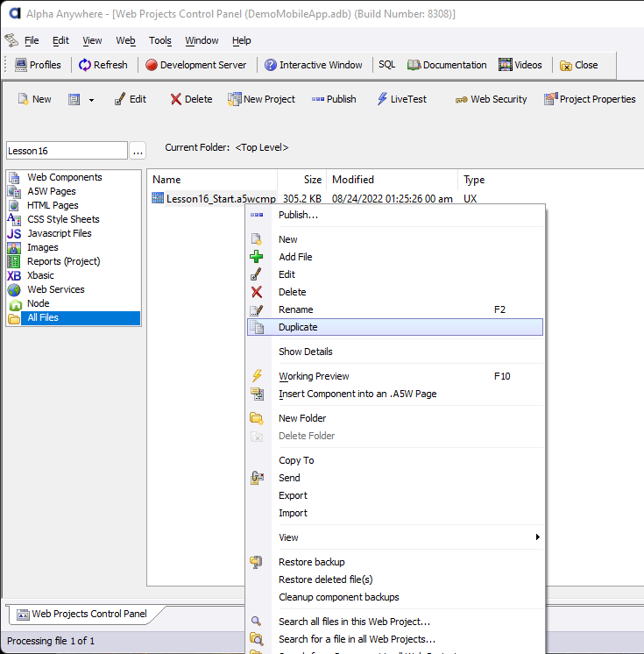Choose Add File in the context menu
Screen dimensions: 644x654
(x=395, y=257)
